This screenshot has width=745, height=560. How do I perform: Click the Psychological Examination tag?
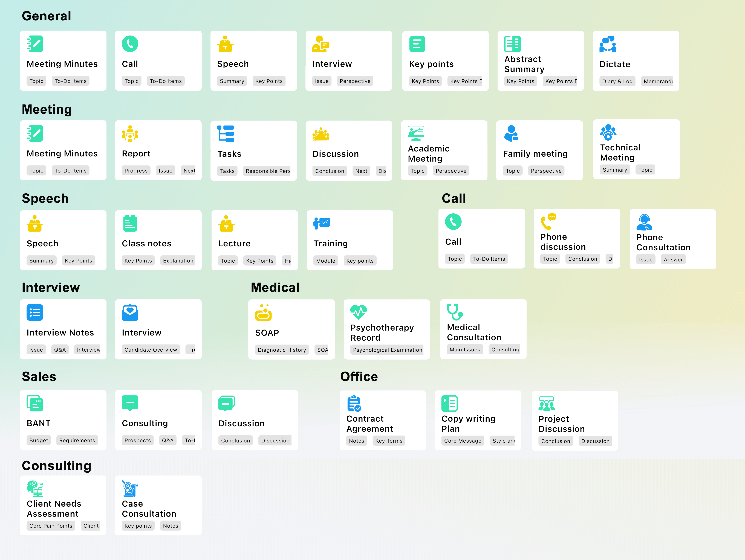[x=387, y=350]
